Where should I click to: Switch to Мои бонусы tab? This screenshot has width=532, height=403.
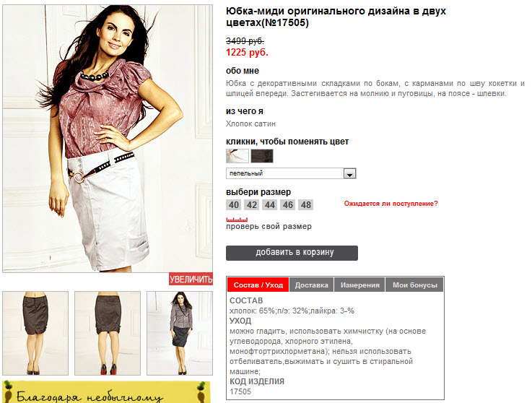[414, 285]
